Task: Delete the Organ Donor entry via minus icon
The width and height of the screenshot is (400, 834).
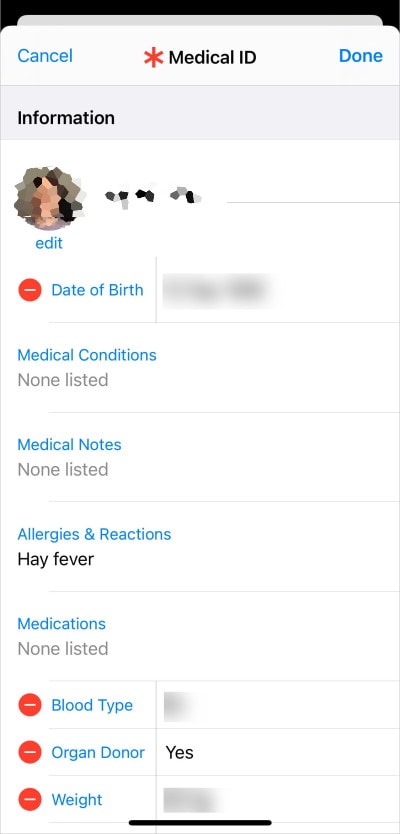Action: (x=30, y=752)
